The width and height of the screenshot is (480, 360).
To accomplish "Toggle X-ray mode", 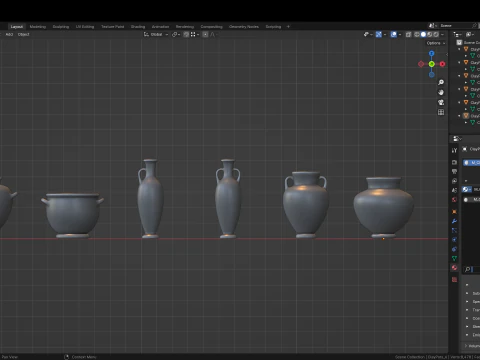I will pos(409,34).
